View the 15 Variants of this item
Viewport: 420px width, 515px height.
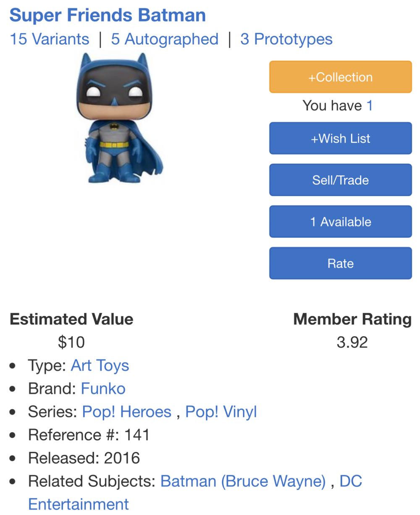tap(50, 39)
